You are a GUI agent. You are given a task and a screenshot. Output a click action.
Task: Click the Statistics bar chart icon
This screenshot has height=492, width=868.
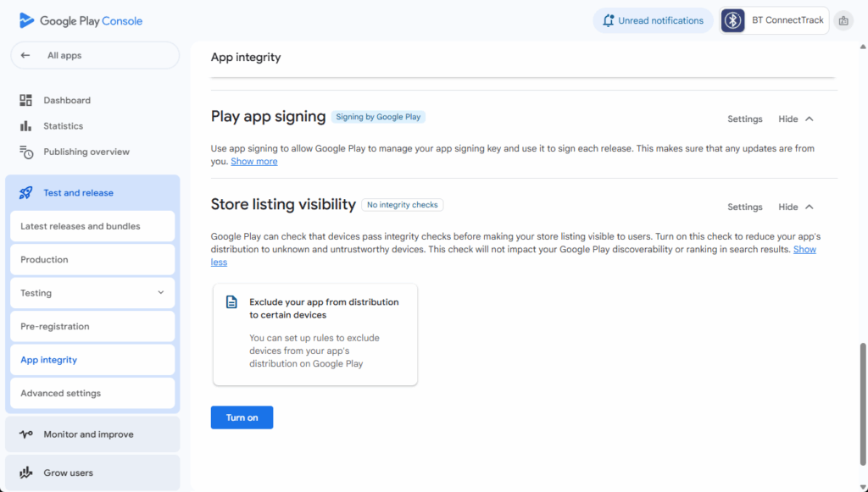(x=26, y=126)
